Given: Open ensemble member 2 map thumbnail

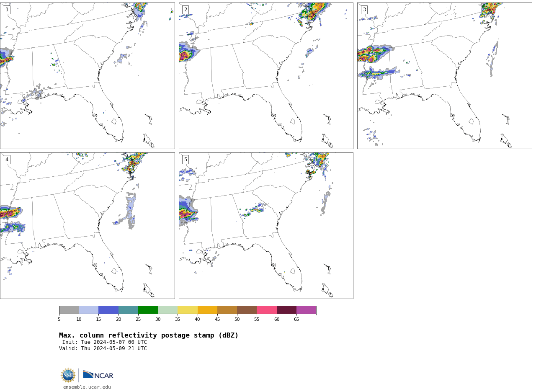Looking at the screenshot, I should [x=266, y=76].
